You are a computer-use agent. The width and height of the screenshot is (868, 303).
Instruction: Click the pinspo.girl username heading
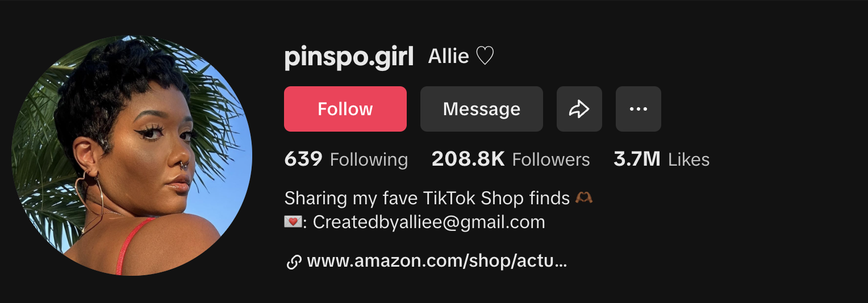coord(349,57)
